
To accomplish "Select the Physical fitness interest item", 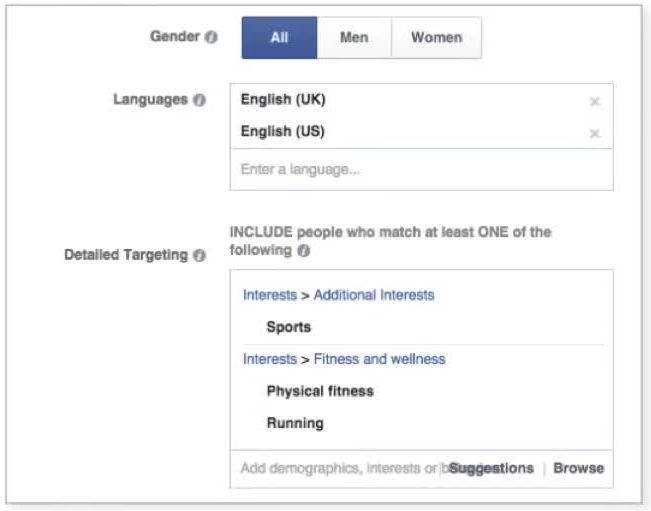I will click(320, 391).
